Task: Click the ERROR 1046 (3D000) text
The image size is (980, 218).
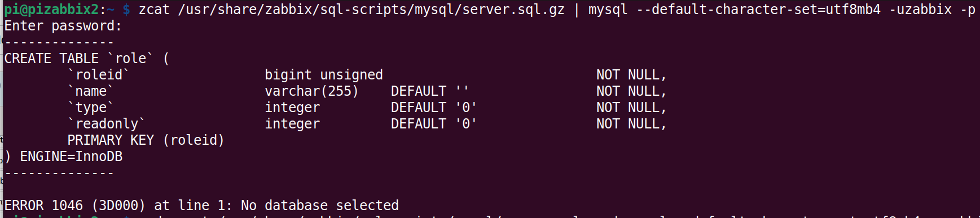Action: [x=74, y=206]
